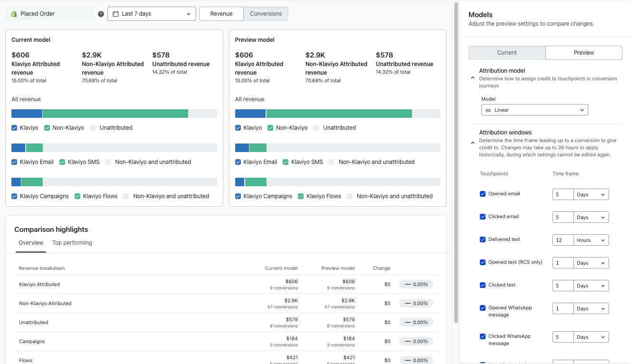Switch to Top performing tab
Image resolution: width=630 pixels, height=364 pixels.
click(72, 243)
